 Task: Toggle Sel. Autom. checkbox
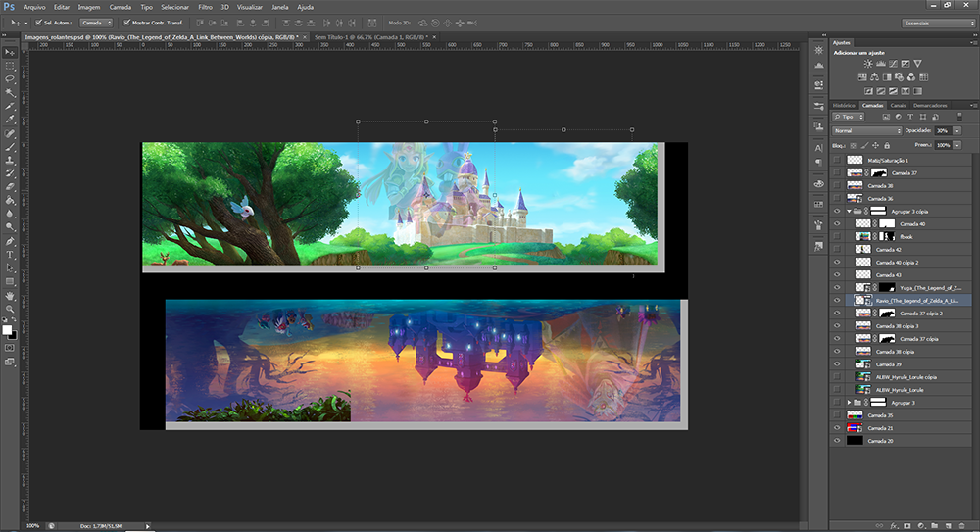(x=38, y=23)
